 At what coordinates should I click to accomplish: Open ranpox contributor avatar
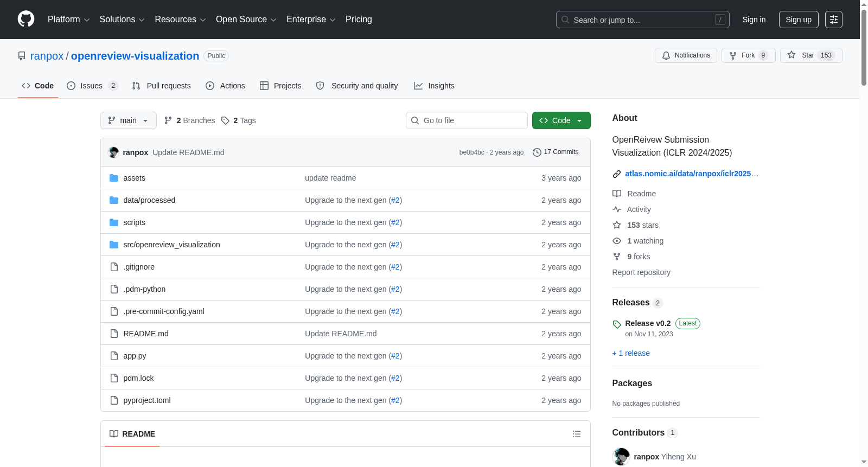tap(621, 457)
